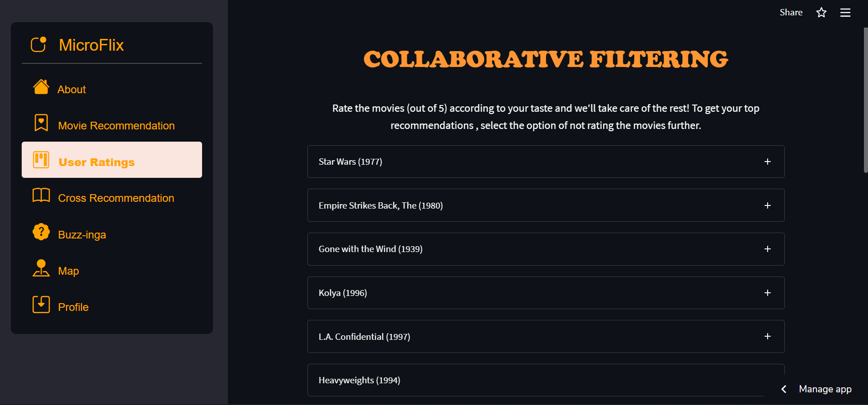868x405 pixels.
Task: Select Cross Recommendation in the sidebar
Action: [116, 198]
